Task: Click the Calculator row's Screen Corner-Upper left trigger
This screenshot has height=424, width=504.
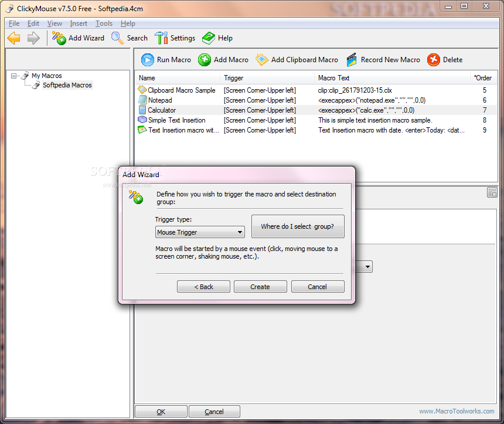Action: tap(260, 110)
